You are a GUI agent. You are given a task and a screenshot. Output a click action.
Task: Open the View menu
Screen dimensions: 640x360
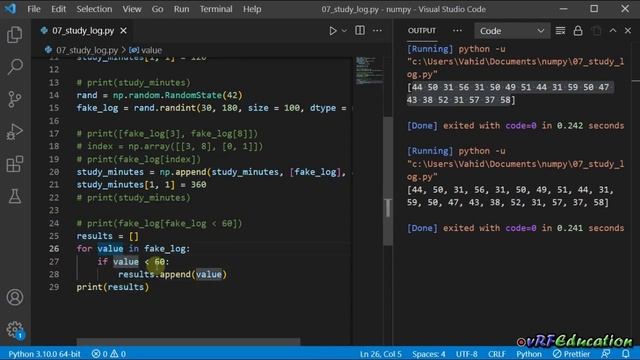click(x=132, y=9)
